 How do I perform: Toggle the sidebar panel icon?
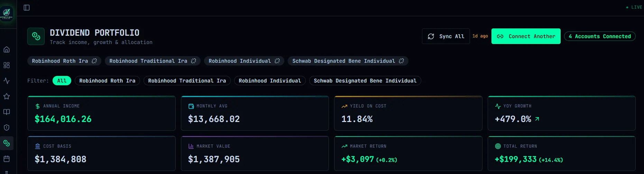pyautogui.click(x=27, y=8)
